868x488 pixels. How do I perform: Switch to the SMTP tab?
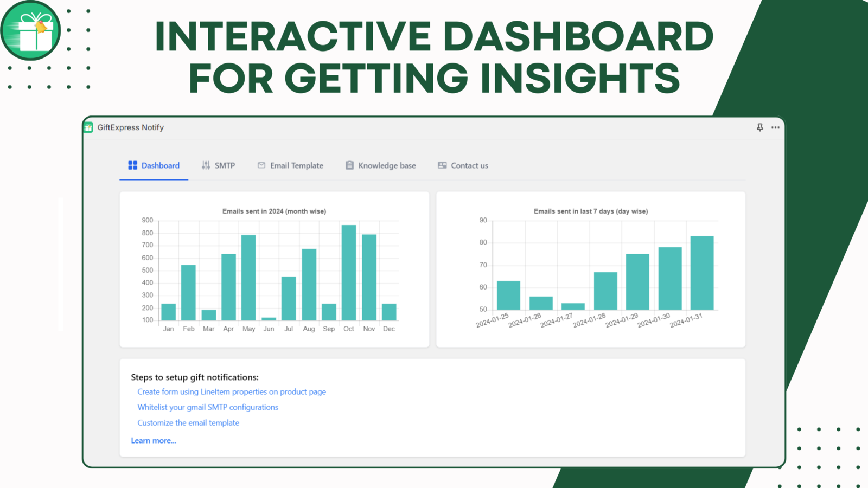coord(225,165)
